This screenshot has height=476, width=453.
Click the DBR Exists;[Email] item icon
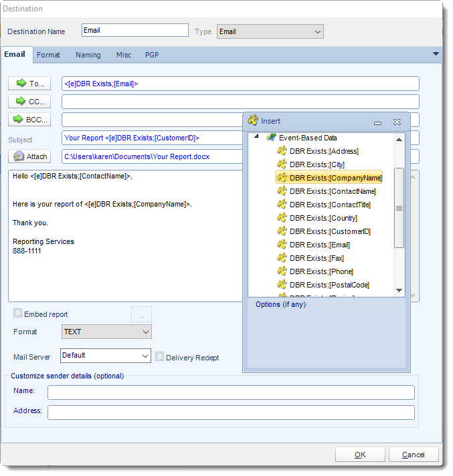tap(282, 244)
